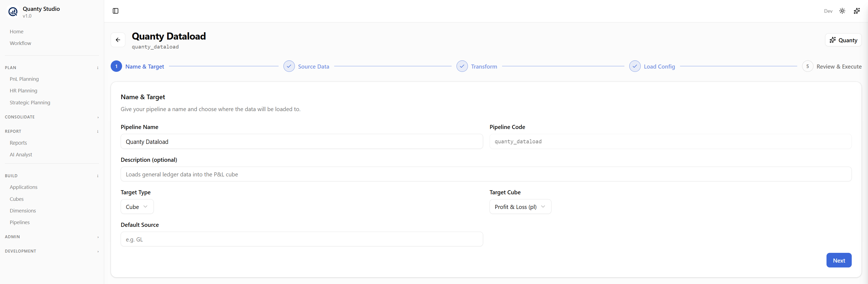Screen dimensions: 868x284
Task: Open Dimensions in the sidebar
Action: [23, 211]
